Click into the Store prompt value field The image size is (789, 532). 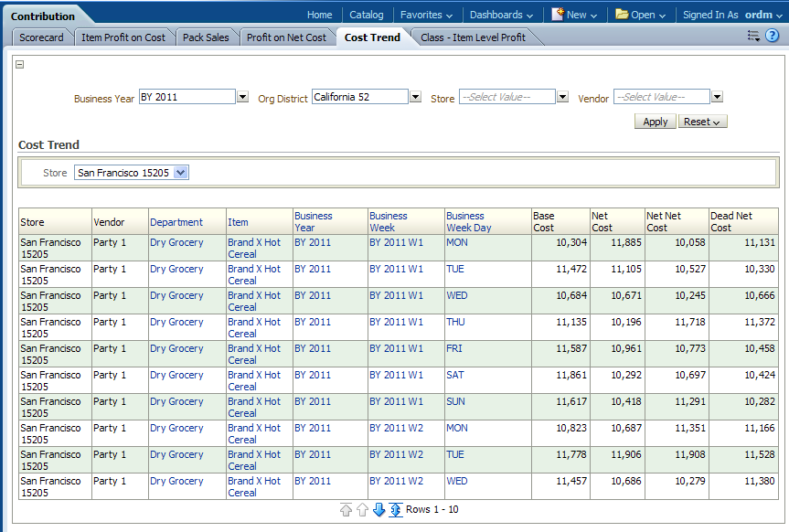[x=506, y=97]
